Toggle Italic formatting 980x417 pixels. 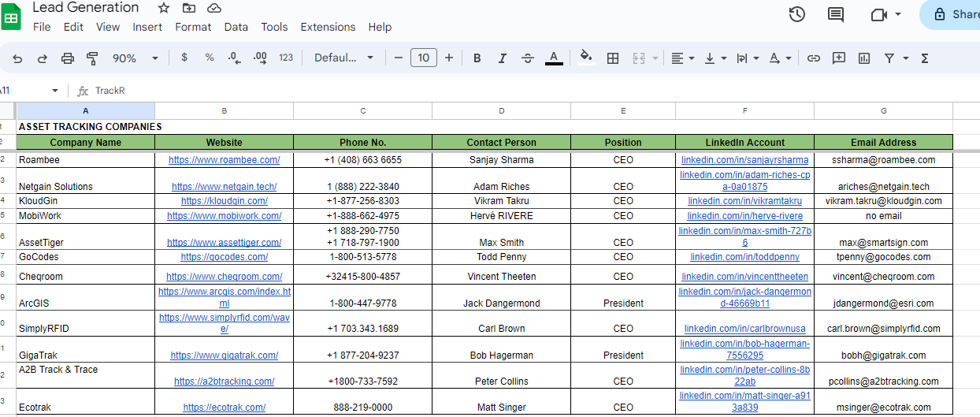coord(502,58)
